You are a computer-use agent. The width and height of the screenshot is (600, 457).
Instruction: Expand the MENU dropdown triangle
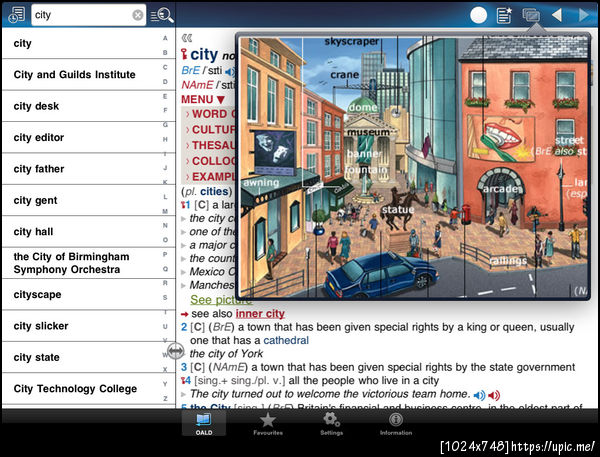[x=220, y=100]
